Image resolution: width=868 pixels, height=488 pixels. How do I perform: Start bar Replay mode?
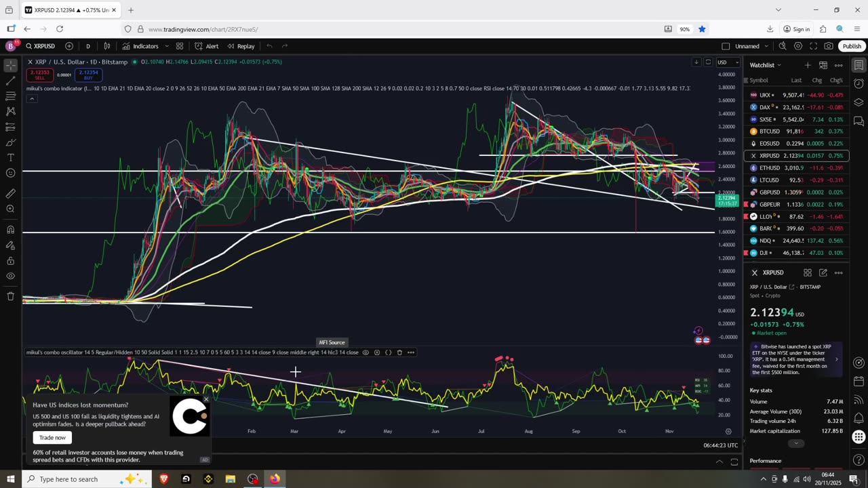(x=241, y=46)
